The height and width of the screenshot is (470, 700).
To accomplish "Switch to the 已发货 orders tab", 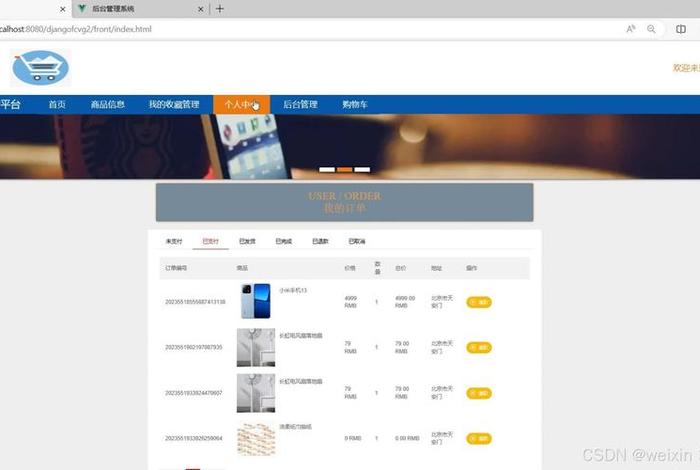I will click(x=247, y=241).
